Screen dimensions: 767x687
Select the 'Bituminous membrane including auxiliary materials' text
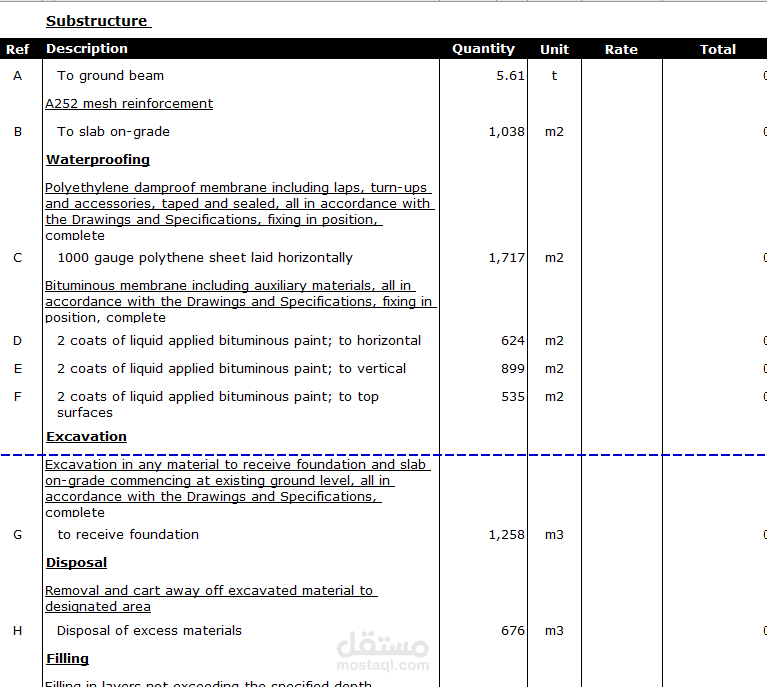coord(241,301)
